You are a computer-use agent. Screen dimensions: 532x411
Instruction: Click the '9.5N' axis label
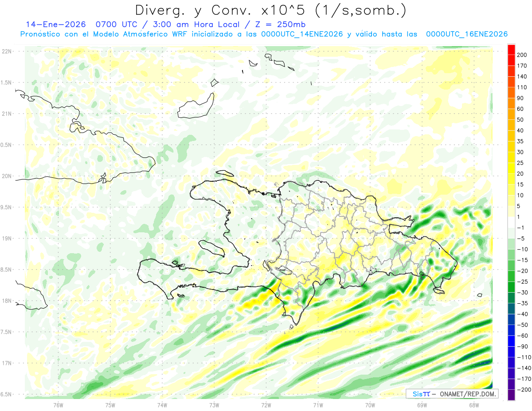coord(6,207)
